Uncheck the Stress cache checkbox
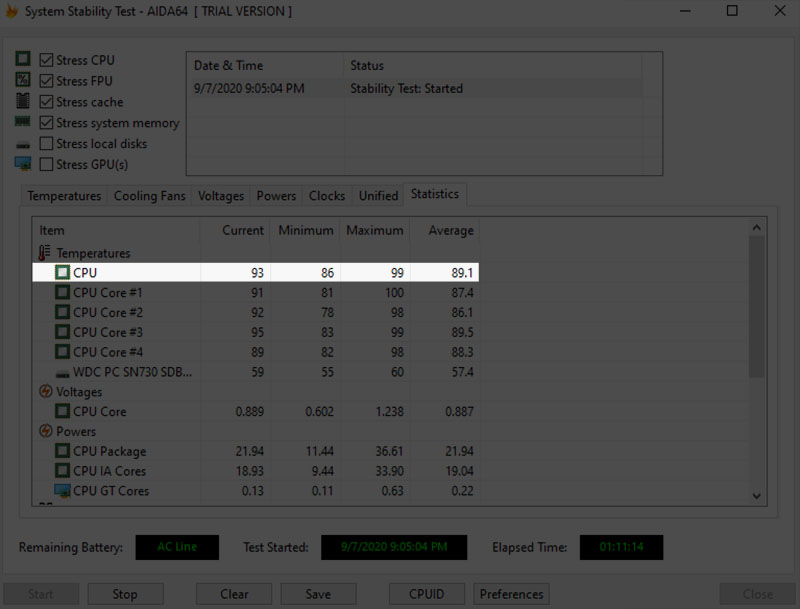 46,102
